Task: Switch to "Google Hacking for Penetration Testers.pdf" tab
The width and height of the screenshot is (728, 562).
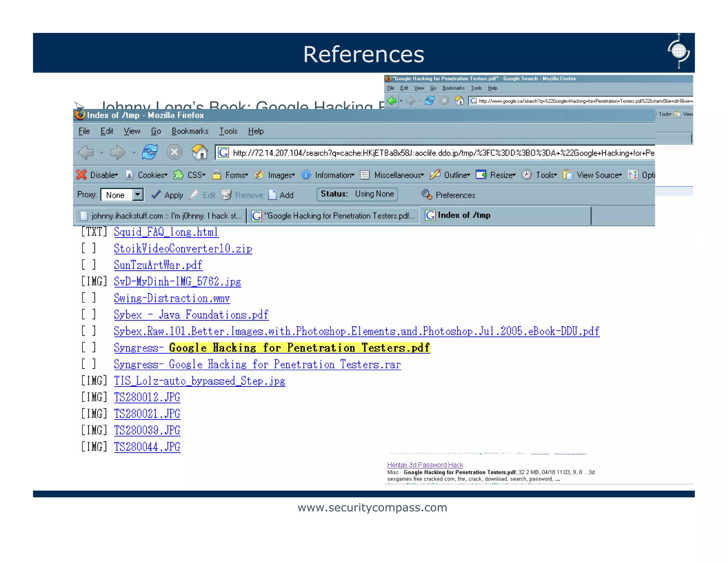Action: pos(333,216)
